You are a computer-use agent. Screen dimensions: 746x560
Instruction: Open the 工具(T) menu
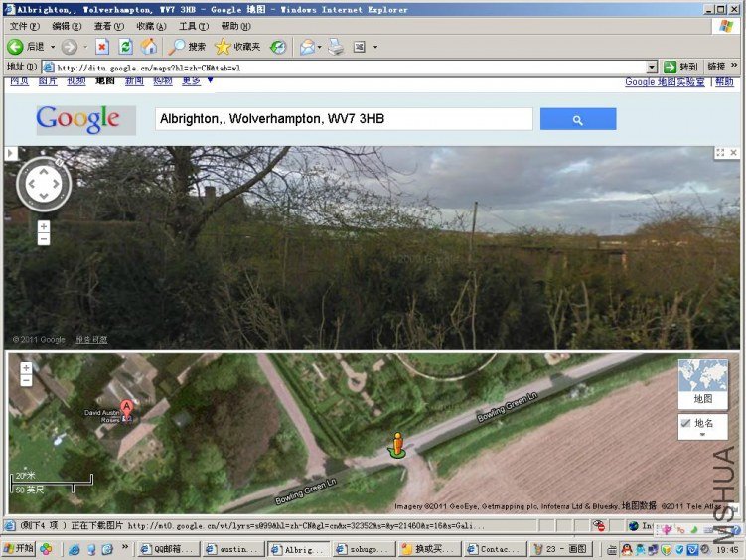click(x=193, y=26)
